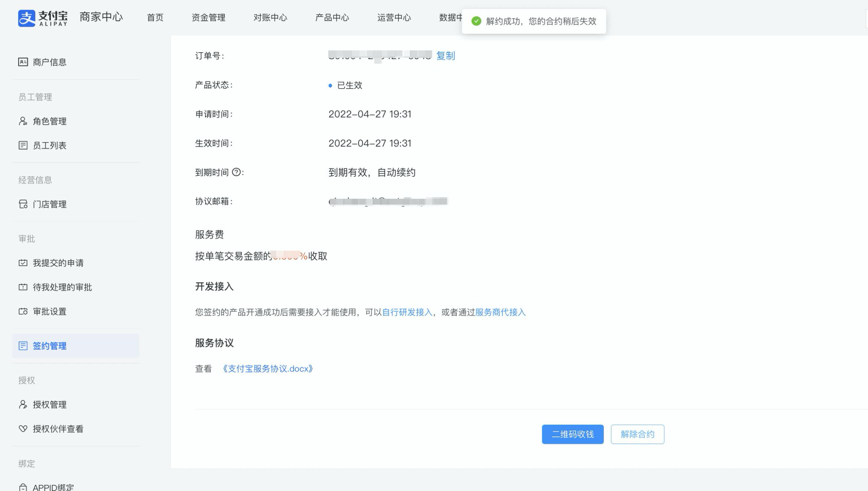
Task: Go to 运营中心 in top navigation
Action: [394, 17]
